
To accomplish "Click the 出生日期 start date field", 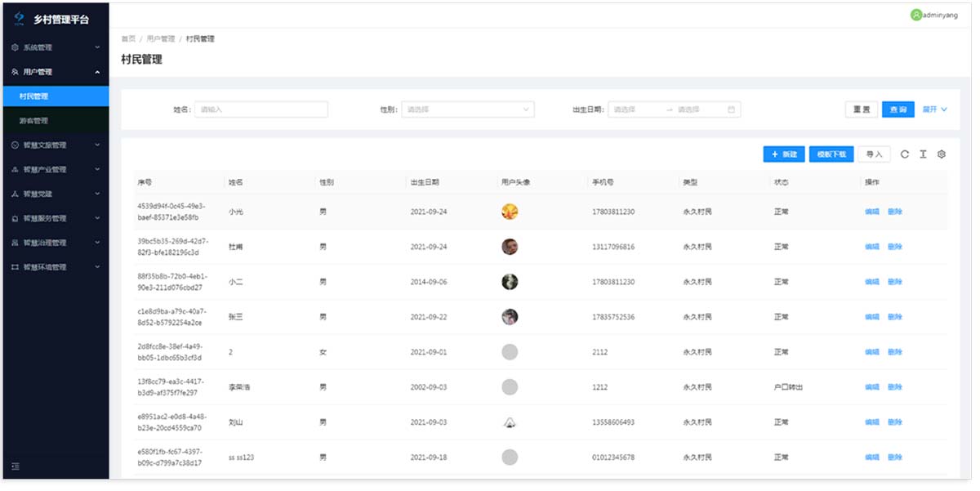I will pos(635,109).
